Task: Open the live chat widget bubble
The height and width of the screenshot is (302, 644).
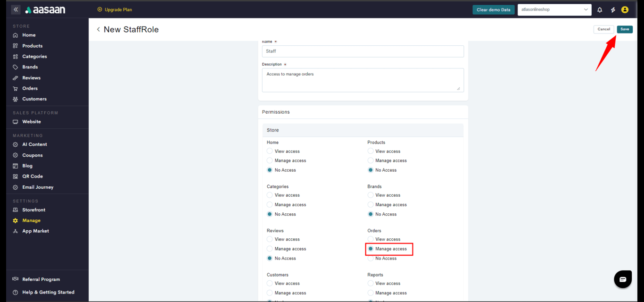Action: [x=622, y=279]
